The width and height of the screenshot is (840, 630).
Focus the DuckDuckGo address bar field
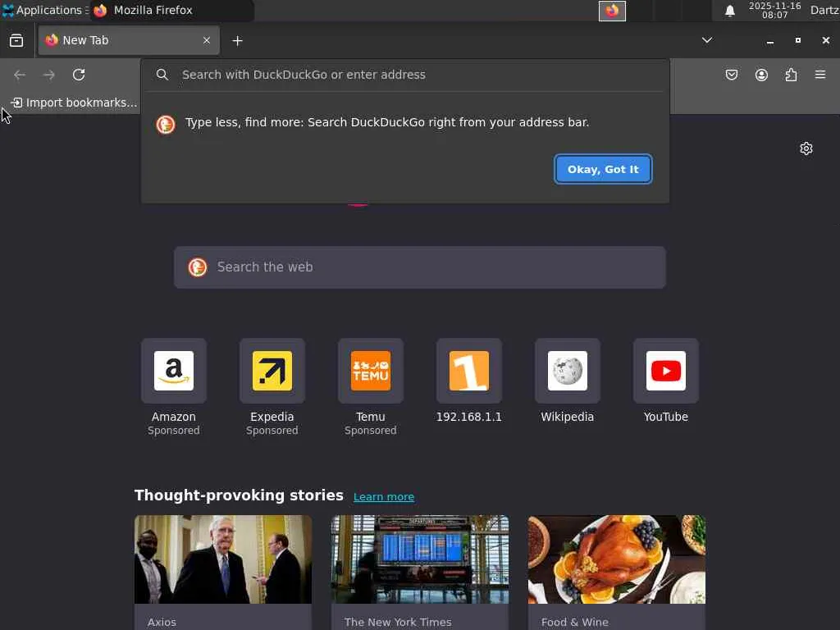[x=405, y=75]
